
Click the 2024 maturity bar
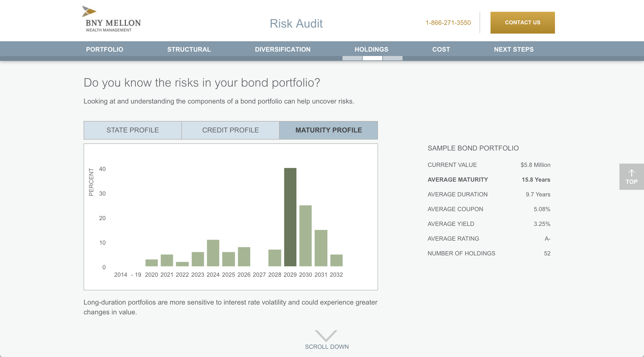tap(213, 253)
